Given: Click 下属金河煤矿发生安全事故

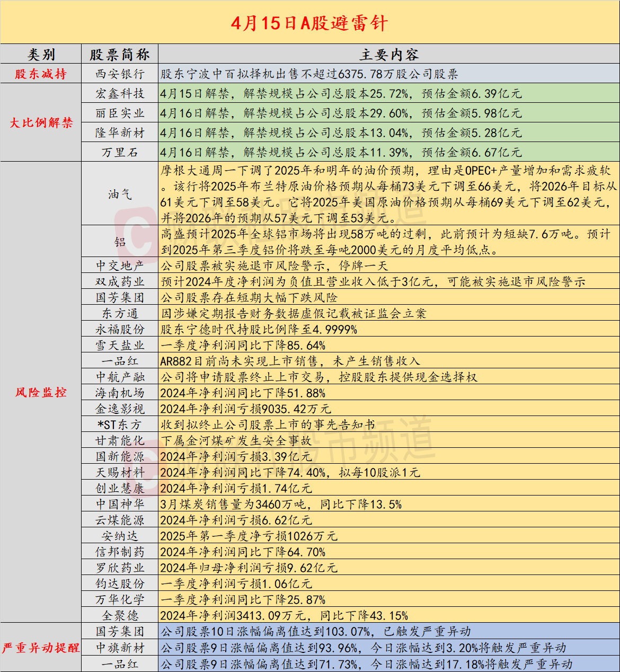Looking at the screenshot, I should coord(236,440).
